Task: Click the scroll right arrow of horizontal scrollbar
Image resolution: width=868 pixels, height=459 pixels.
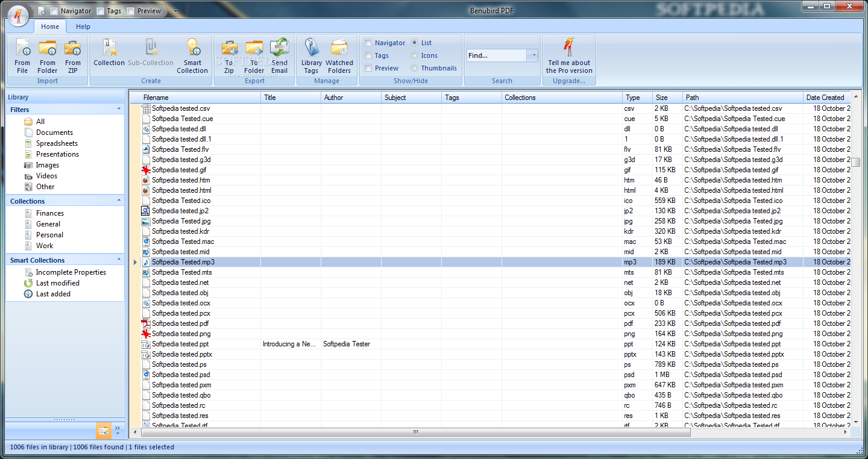Action: [846, 432]
